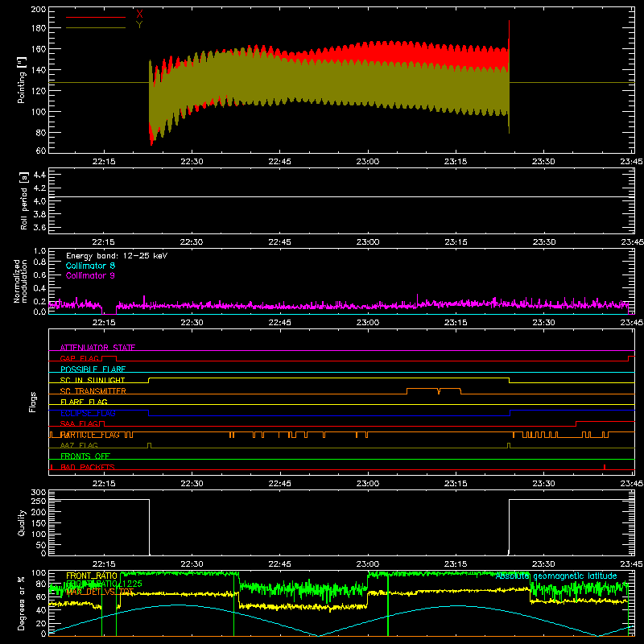Viewport: 644px width, 644px height.
Task: Click the A47_FLAG label
Action: click(79, 445)
